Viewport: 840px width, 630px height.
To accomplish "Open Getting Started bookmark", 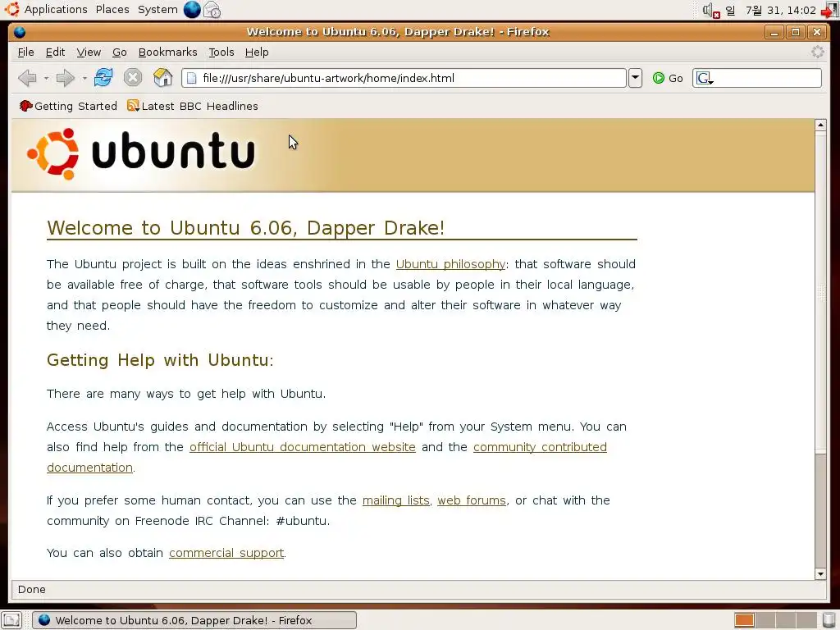I will tap(68, 106).
